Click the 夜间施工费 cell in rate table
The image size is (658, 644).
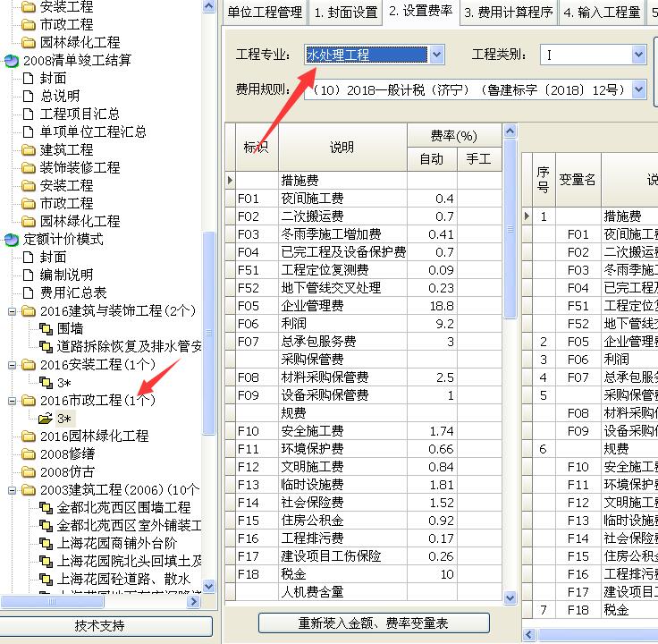click(342, 199)
